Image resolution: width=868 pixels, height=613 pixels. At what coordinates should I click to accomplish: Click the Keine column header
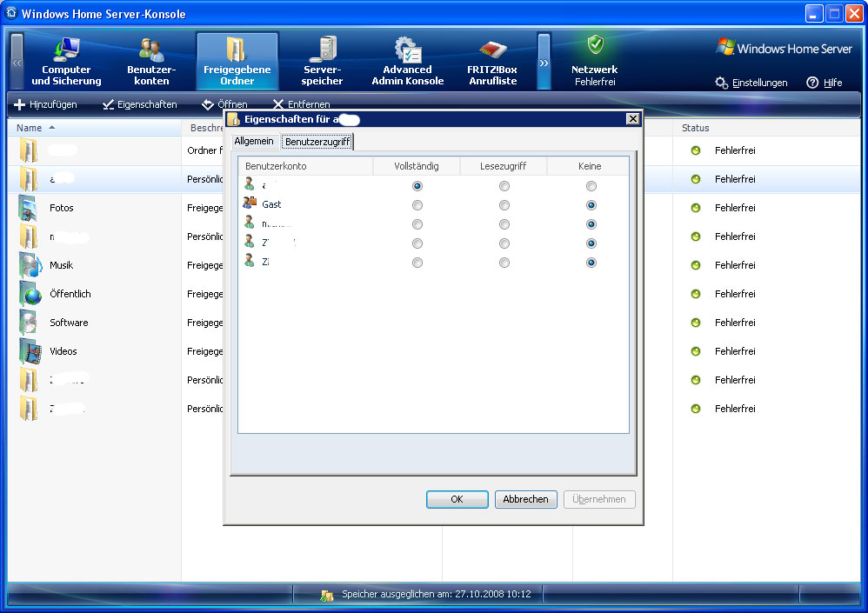(x=589, y=166)
